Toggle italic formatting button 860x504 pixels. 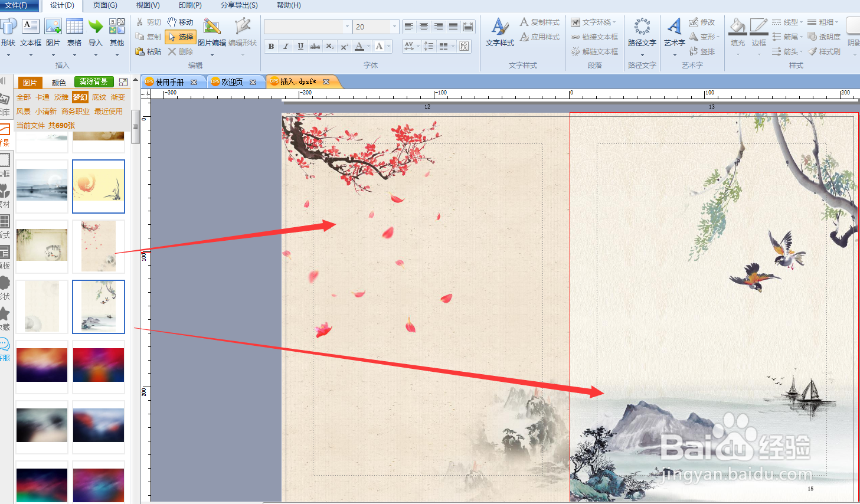click(286, 46)
